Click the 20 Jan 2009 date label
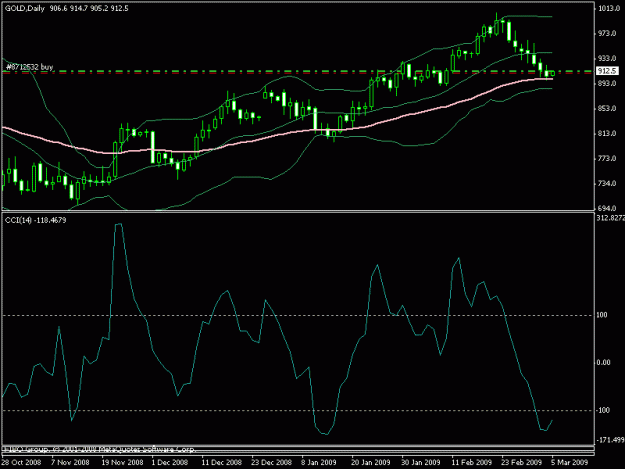The width and height of the screenshot is (625, 469). pyautogui.click(x=370, y=462)
